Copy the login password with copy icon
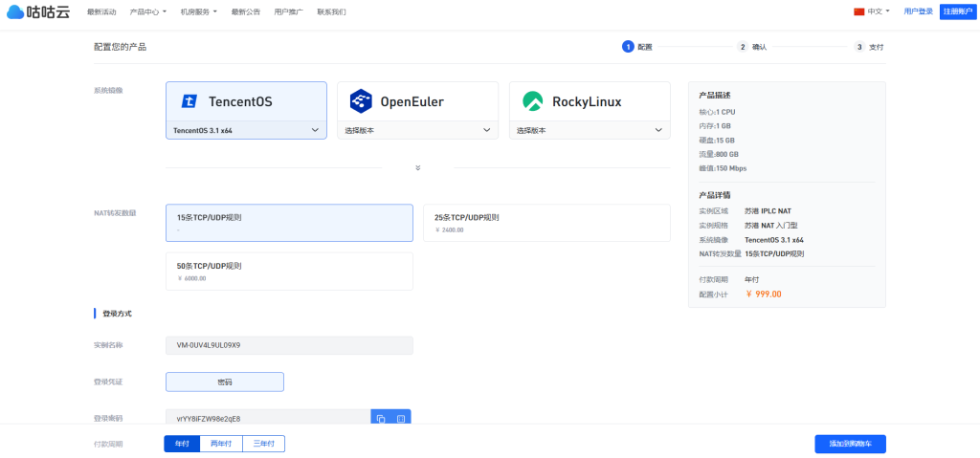This screenshot has height=458, width=980. point(380,419)
